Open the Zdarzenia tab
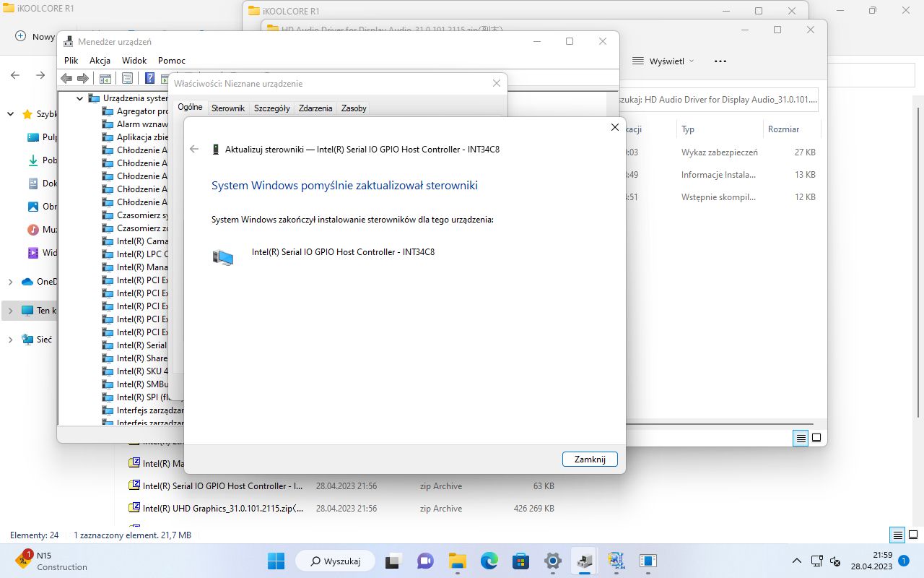This screenshot has height=578, width=924. tap(315, 108)
